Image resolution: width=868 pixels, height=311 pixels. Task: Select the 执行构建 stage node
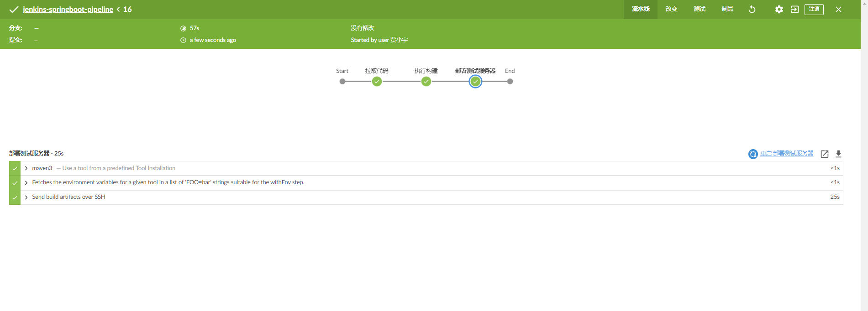[426, 82]
